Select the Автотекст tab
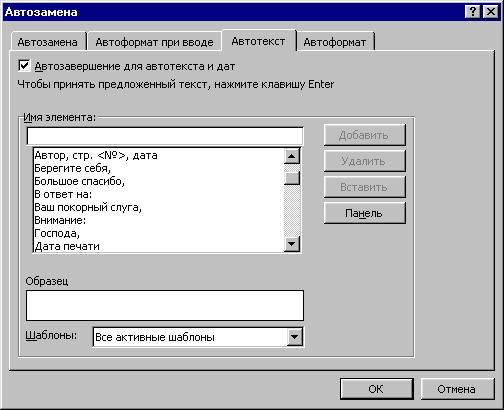This screenshot has height=410, width=504. (x=258, y=41)
